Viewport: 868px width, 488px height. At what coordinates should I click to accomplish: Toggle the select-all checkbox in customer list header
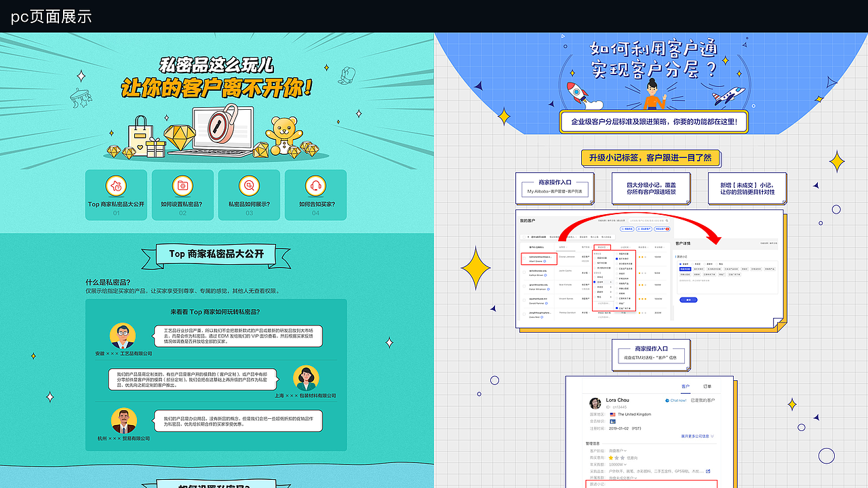[x=524, y=237]
